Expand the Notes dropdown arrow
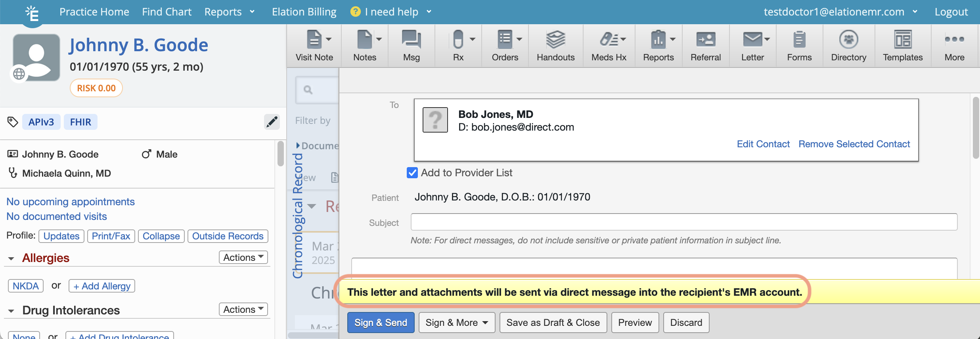The width and height of the screenshot is (980, 339). point(379,39)
